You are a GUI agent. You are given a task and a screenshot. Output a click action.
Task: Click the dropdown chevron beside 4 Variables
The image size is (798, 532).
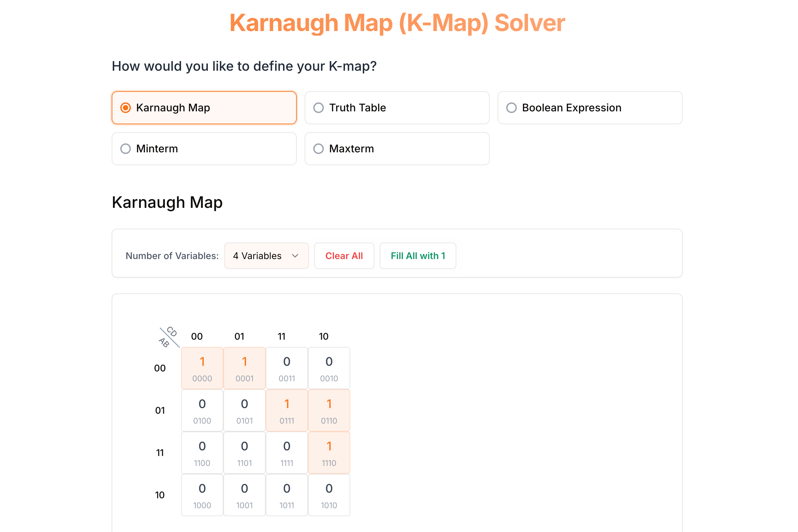(x=295, y=256)
